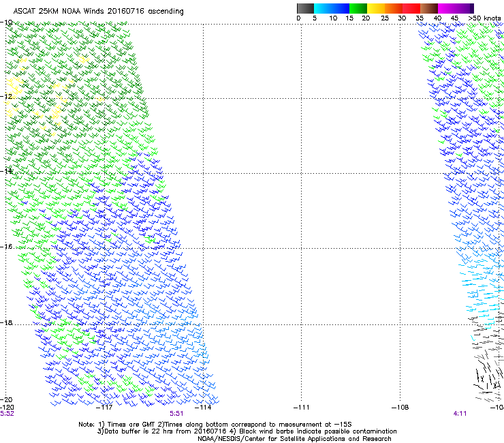Image resolution: width=504 pixels, height=443 pixels.
Task: Click the gray 0-5 knots legend segment
Action: coord(305,8)
